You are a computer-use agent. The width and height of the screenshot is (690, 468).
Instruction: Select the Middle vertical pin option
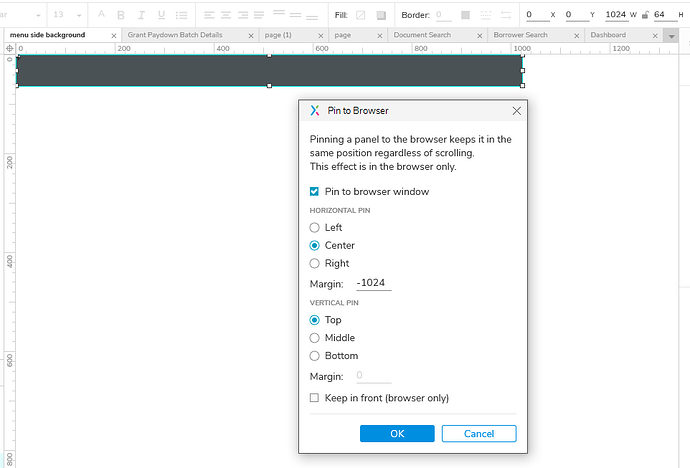pos(314,338)
